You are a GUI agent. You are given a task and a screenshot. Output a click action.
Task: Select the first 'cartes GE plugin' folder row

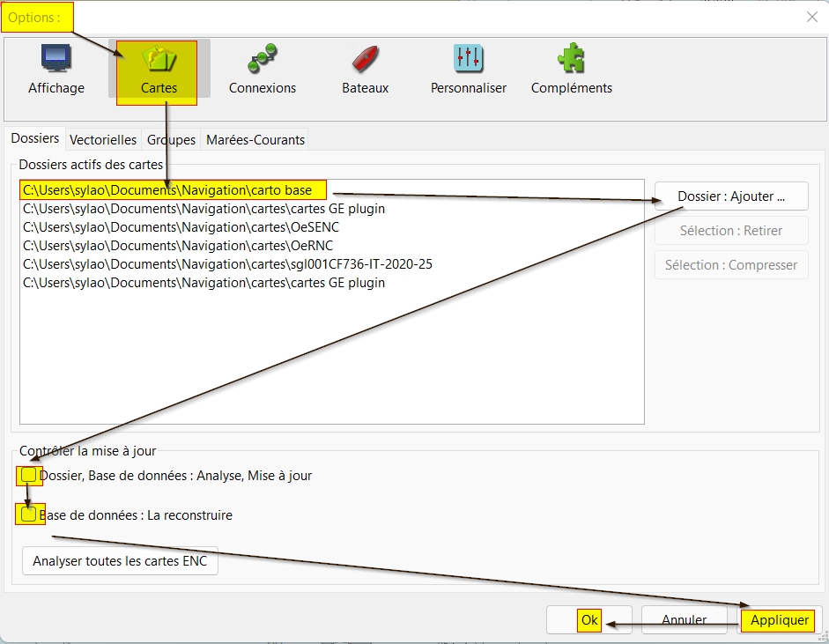point(332,209)
